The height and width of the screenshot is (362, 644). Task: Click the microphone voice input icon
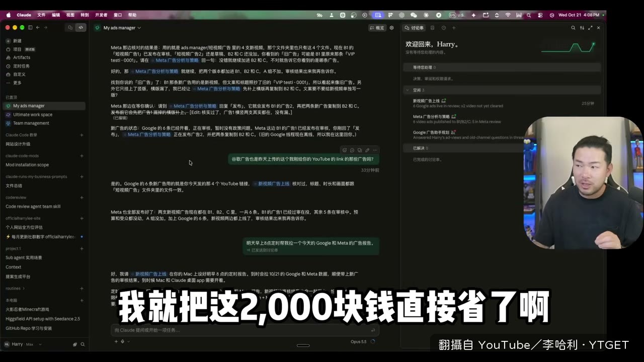[123, 341]
